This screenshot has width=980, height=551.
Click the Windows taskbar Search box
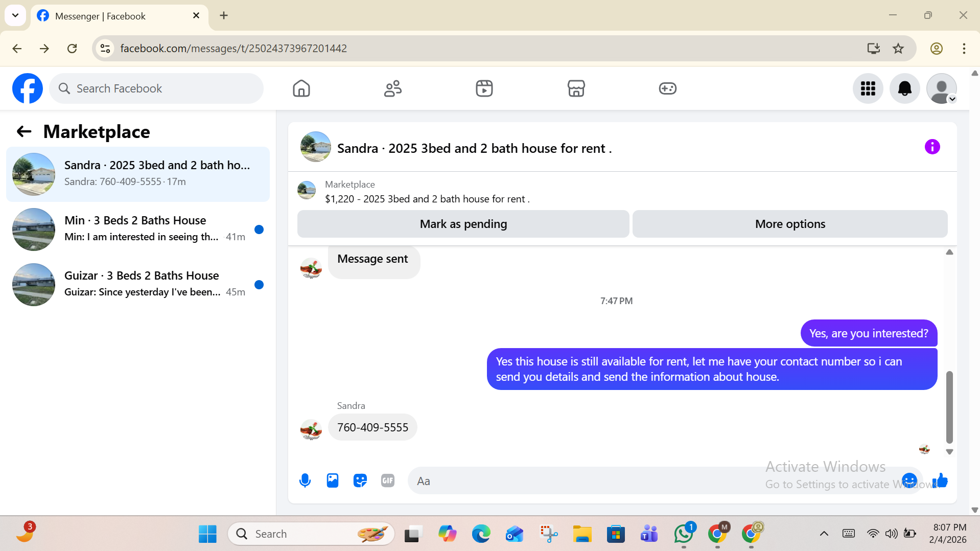pos(311,534)
